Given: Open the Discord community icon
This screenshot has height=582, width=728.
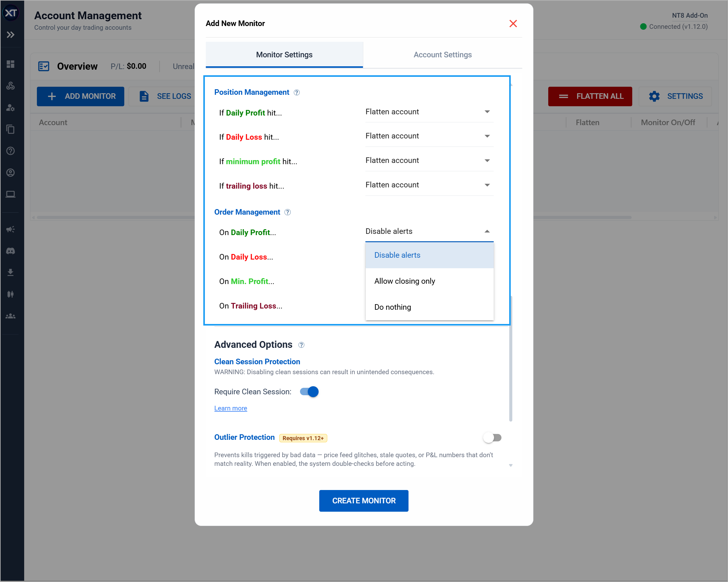Looking at the screenshot, I should (11, 251).
